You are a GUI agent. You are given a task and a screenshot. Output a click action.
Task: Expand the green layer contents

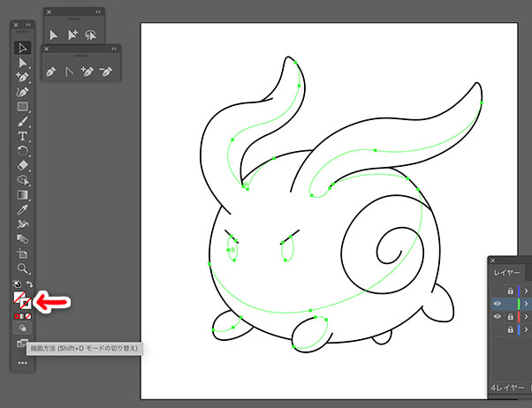point(526,304)
